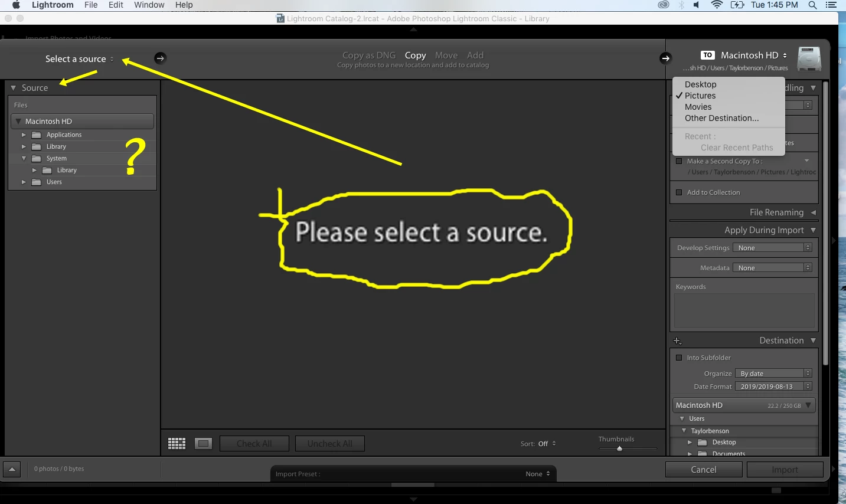Click the Macintosh HD destination volume header

744,405
